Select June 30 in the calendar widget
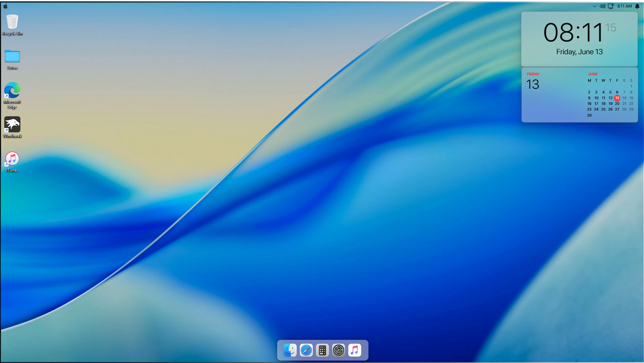 tap(589, 115)
